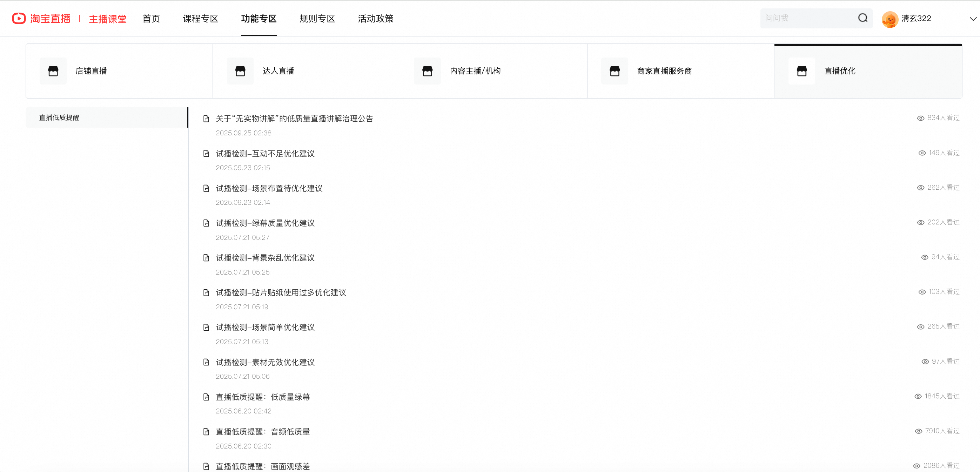Click the 达人直播 store icon

tap(240, 71)
